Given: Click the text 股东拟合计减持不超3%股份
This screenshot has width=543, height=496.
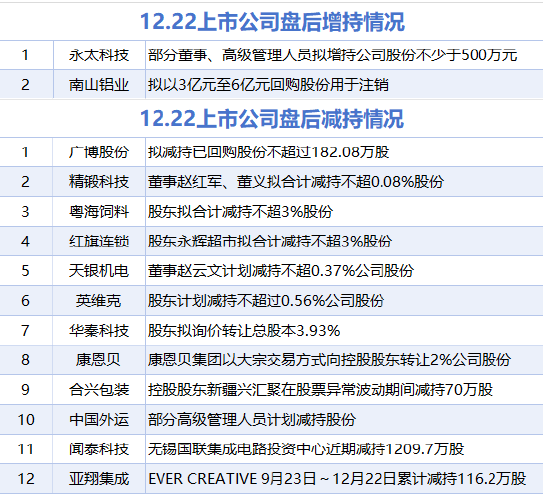Looking at the screenshot, I should tap(241, 212).
